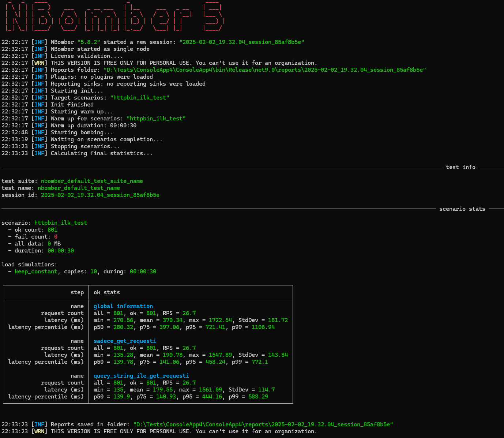Click the WRN tag at 22:32:17
The width and height of the screenshot is (504, 438).
39,63
